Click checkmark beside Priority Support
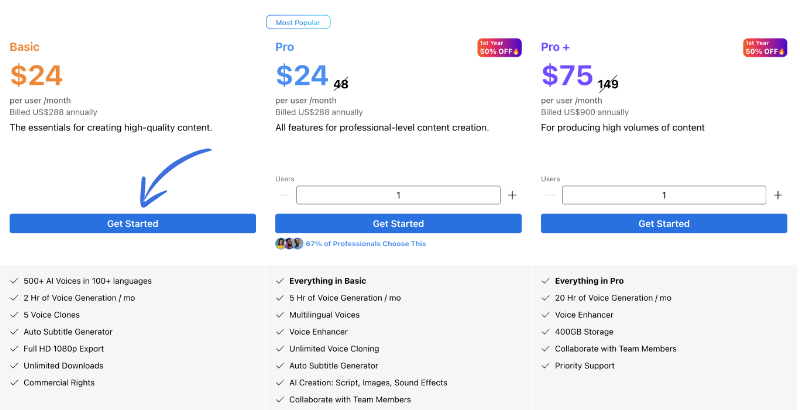This screenshot has height=410, width=800. (546, 366)
